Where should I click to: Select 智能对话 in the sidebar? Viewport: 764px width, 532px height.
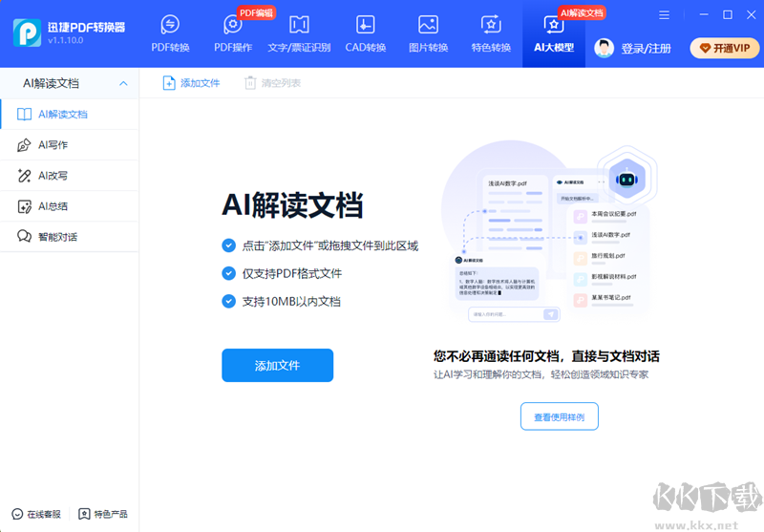click(x=69, y=237)
